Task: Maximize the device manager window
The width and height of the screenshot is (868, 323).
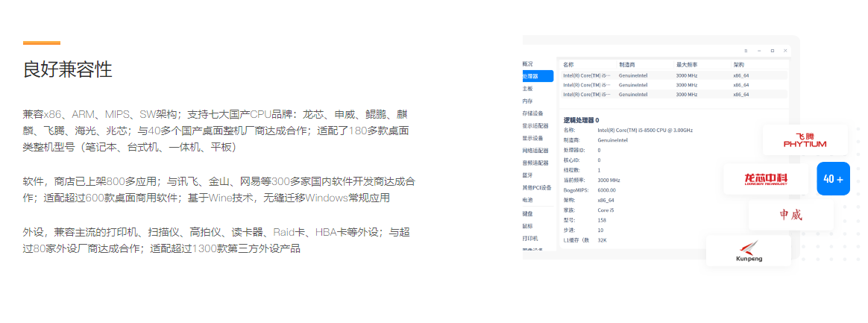Action: tap(772, 50)
